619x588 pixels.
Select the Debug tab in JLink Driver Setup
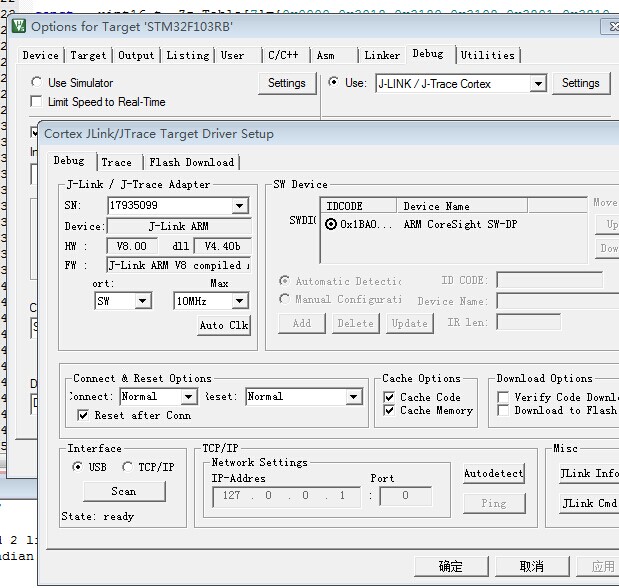click(69, 161)
